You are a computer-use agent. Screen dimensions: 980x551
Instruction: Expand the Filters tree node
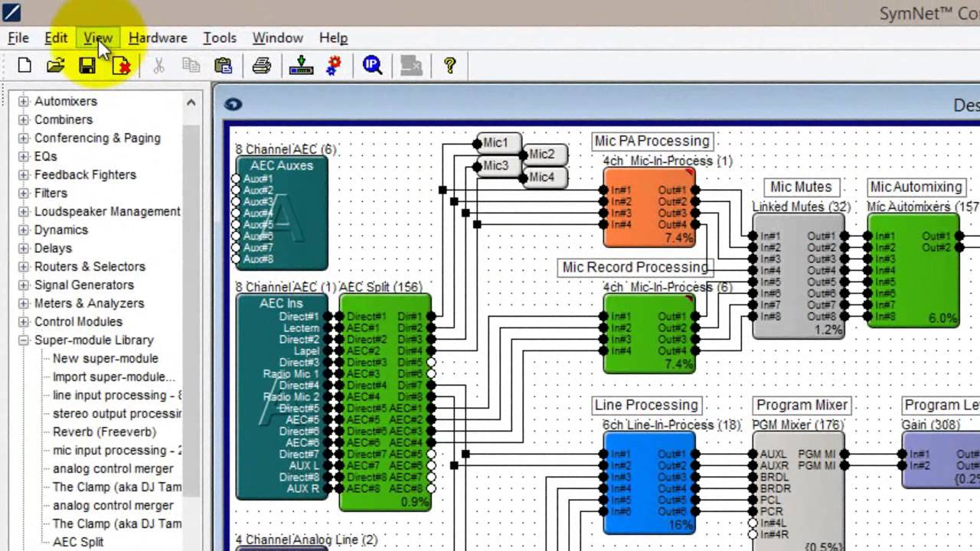click(24, 193)
